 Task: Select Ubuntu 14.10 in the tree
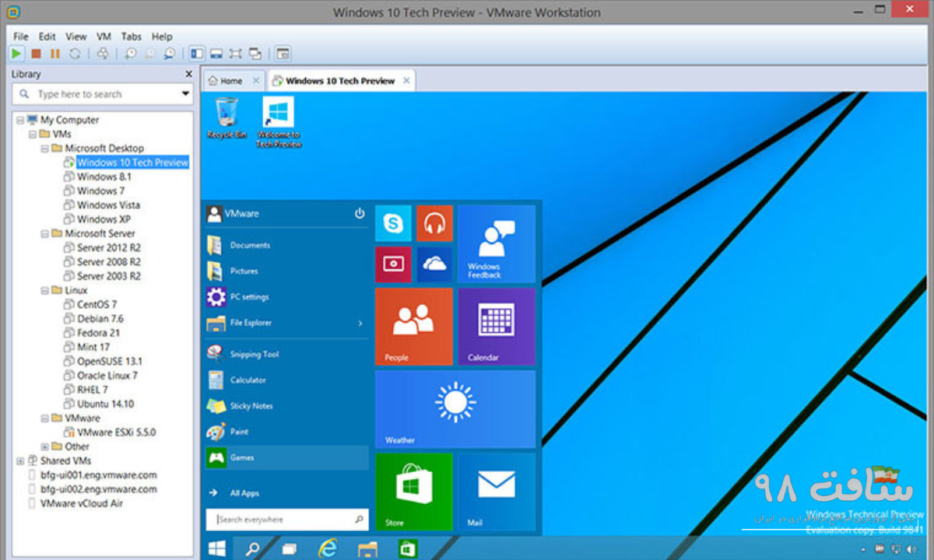click(x=105, y=404)
